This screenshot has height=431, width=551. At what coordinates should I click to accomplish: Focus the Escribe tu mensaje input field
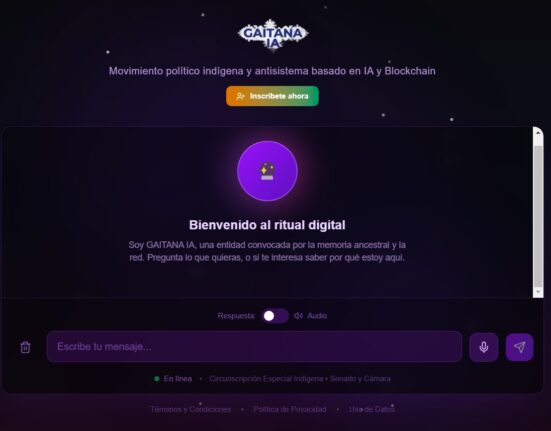click(x=254, y=347)
